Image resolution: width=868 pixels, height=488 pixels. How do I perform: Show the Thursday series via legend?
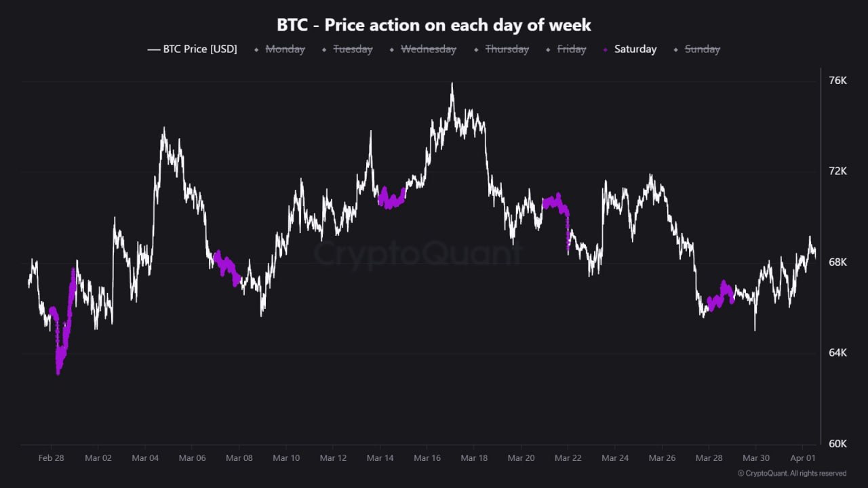507,49
